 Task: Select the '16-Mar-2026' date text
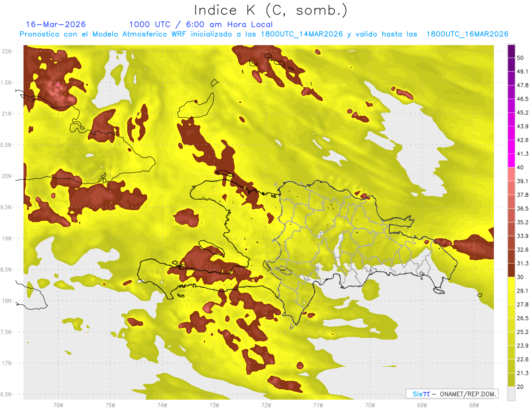(56, 24)
